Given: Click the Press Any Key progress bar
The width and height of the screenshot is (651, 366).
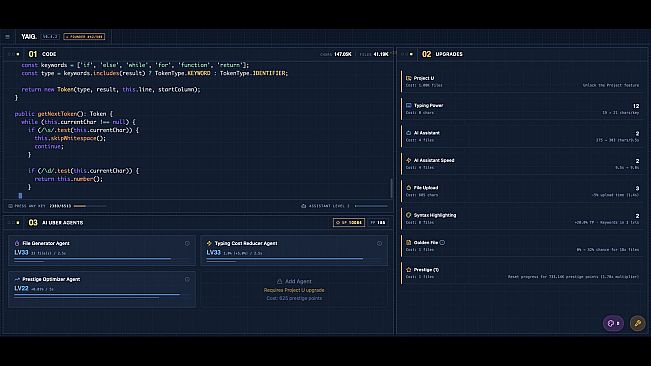Looking at the screenshot, I should click(90, 206).
